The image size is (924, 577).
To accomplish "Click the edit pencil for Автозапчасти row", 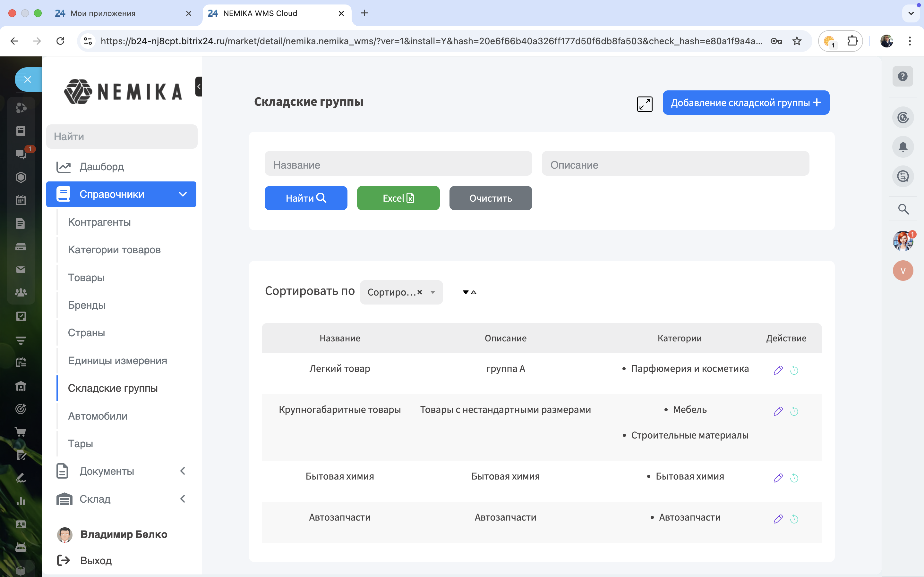I will tap(778, 519).
